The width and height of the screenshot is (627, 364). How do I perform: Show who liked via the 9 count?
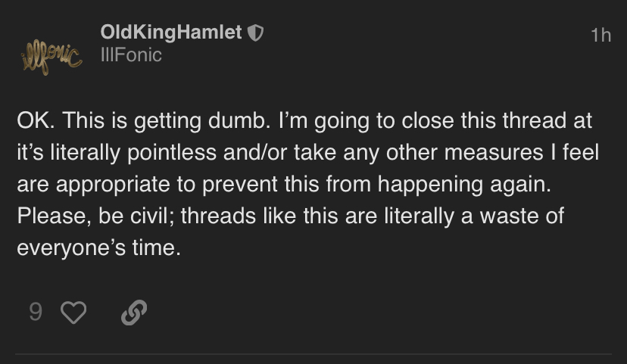[x=36, y=312]
